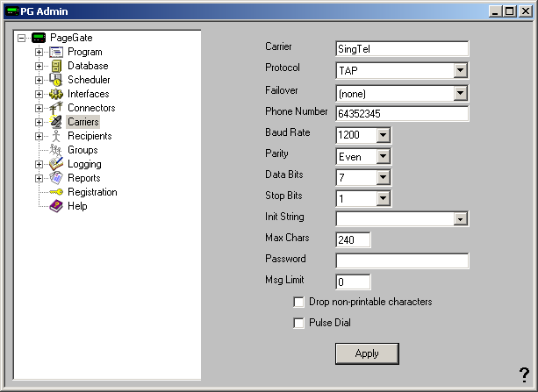Toggle the Pulse Dial checkbox
Screen dimensions: 538x392
pyautogui.click(x=298, y=323)
